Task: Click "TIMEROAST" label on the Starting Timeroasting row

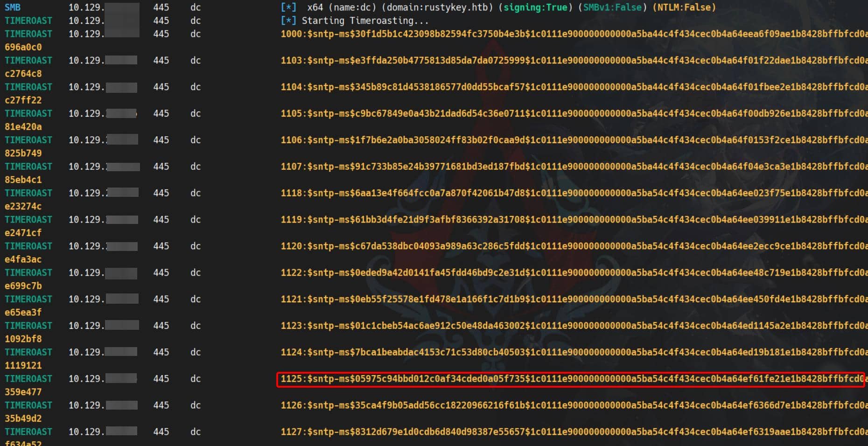Action: click(x=28, y=21)
